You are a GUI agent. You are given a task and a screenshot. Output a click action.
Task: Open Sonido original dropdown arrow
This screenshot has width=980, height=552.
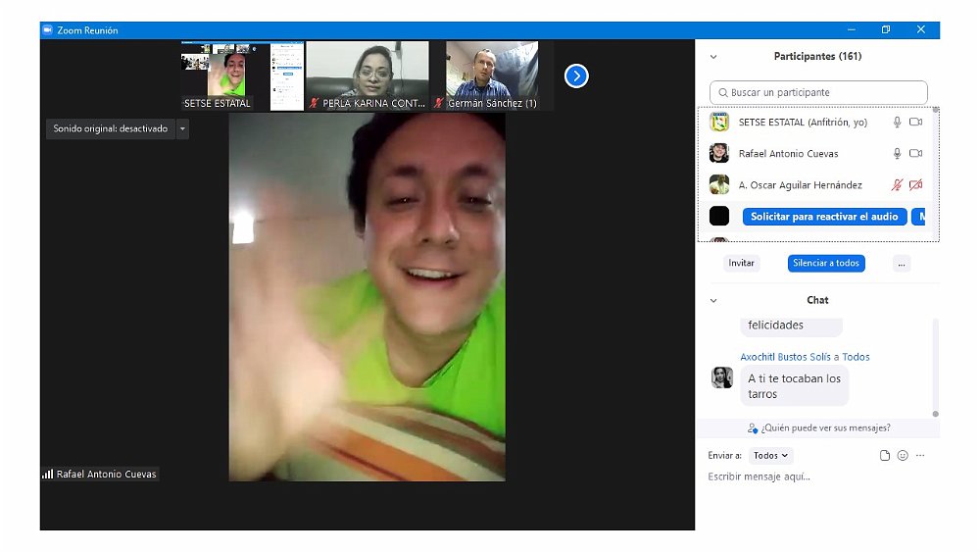(x=182, y=128)
